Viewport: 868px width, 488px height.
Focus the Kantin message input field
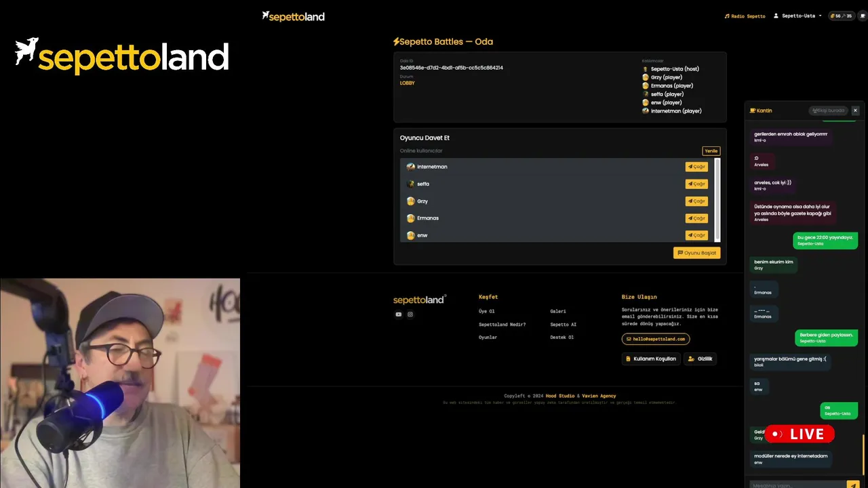tap(797, 485)
